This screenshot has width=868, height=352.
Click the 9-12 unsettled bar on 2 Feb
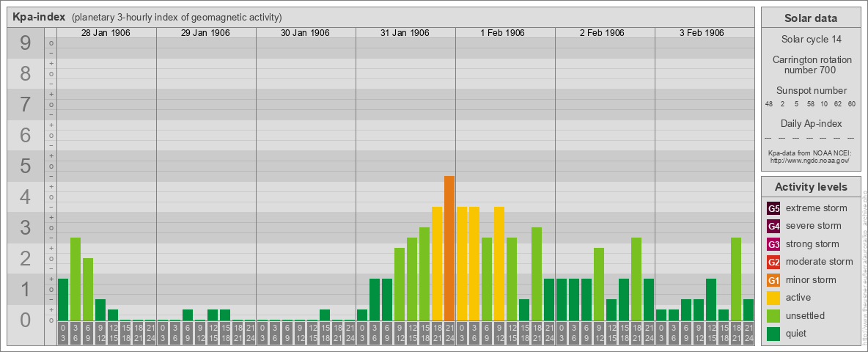(598, 284)
